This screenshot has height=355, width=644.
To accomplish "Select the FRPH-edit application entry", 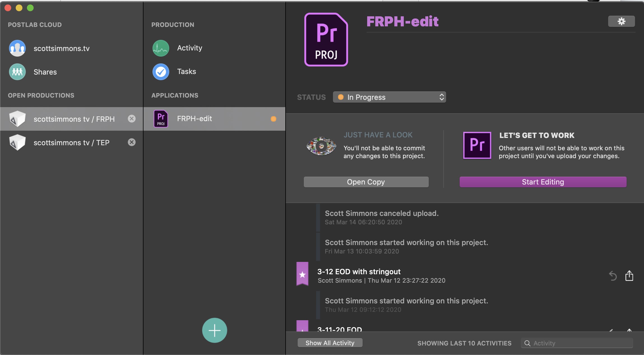I will 214,119.
